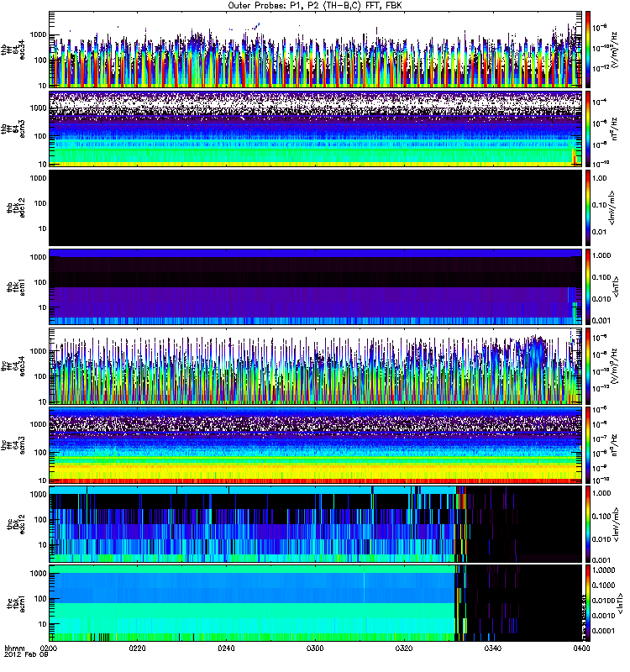
Task: Click color bar beside thc fbk scm1 panel
Action: click(x=589, y=603)
